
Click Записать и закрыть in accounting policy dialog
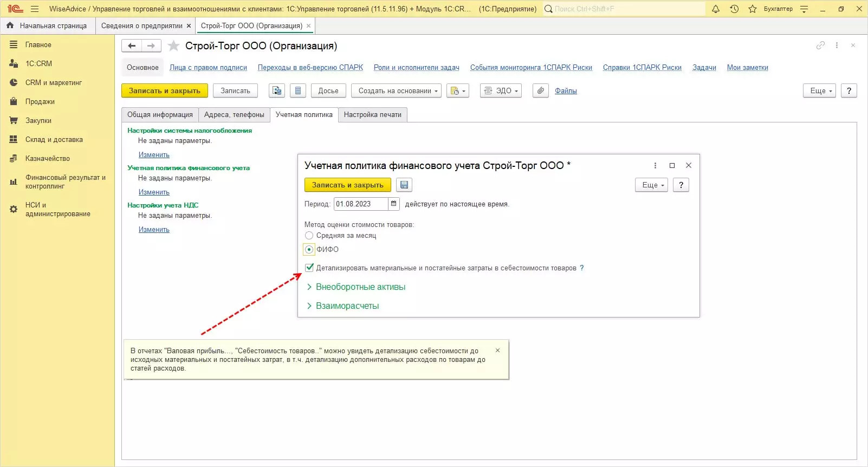pyautogui.click(x=348, y=185)
